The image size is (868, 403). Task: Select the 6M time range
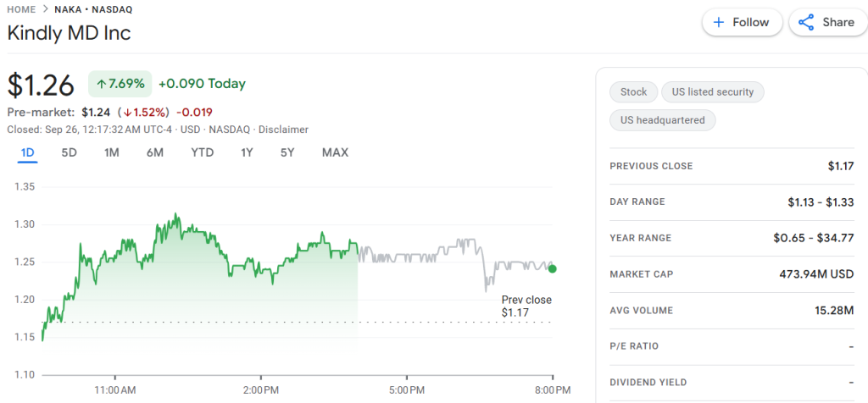pos(154,153)
